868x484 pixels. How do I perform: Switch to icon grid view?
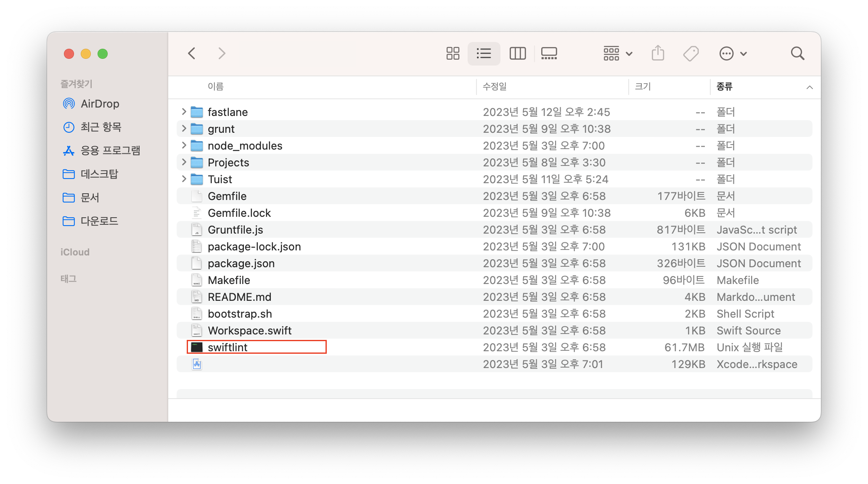click(x=453, y=53)
